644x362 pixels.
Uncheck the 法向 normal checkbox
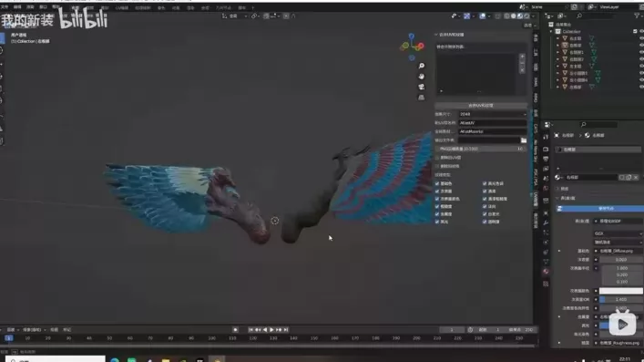(x=485, y=206)
